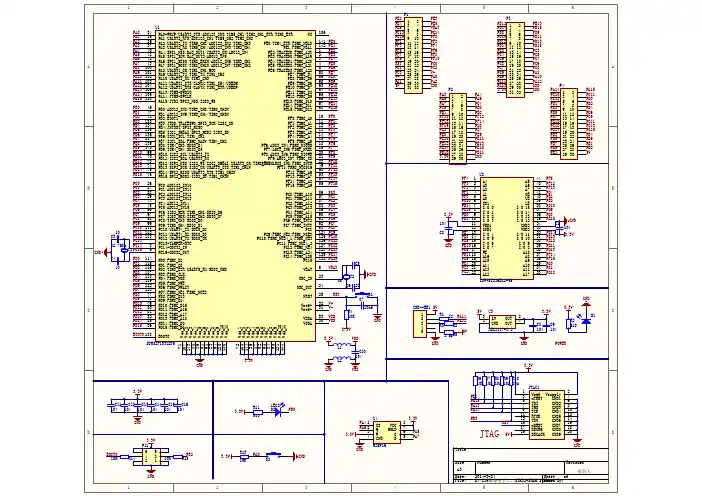Select the decoupling capacitor bank
This screenshot has height=496, width=702.
click(x=147, y=406)
